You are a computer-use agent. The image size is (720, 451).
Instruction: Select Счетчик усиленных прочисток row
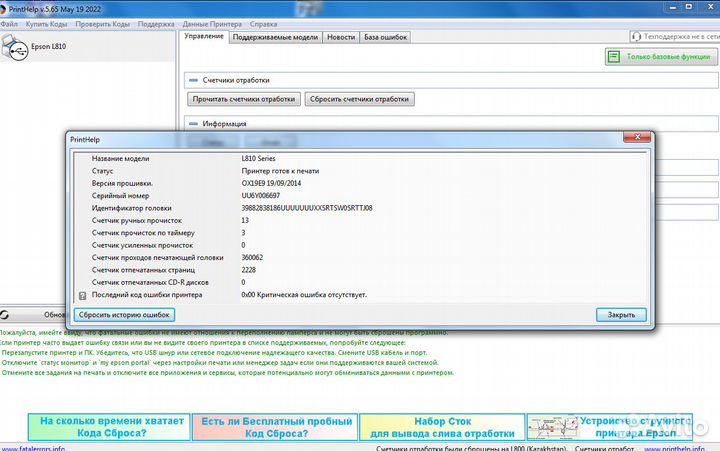click(x=360, y=245)
